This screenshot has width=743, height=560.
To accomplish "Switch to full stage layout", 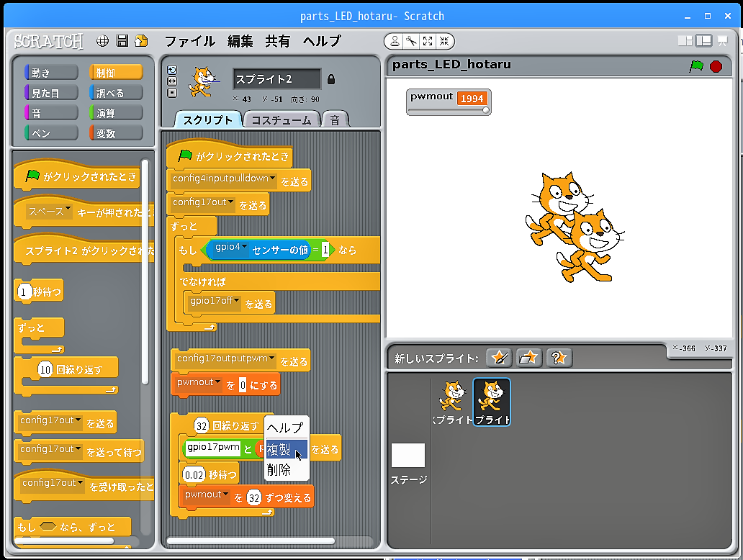I will tap(703, 41).
